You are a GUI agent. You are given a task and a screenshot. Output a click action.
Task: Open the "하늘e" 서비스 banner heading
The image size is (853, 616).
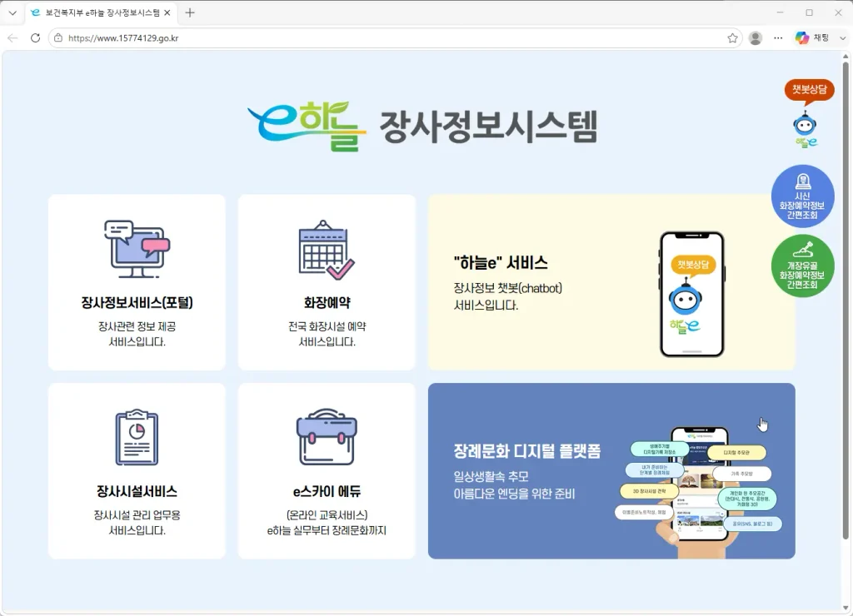point(501,263)
